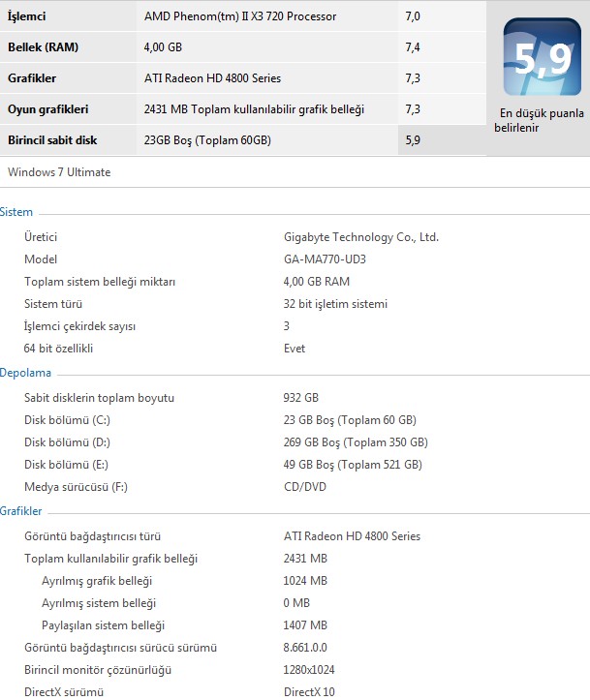This screenshot has width=590, height=700.
Task: Click 'Toplam sistem belleği miktarı' label
Action: coord(100,281)
